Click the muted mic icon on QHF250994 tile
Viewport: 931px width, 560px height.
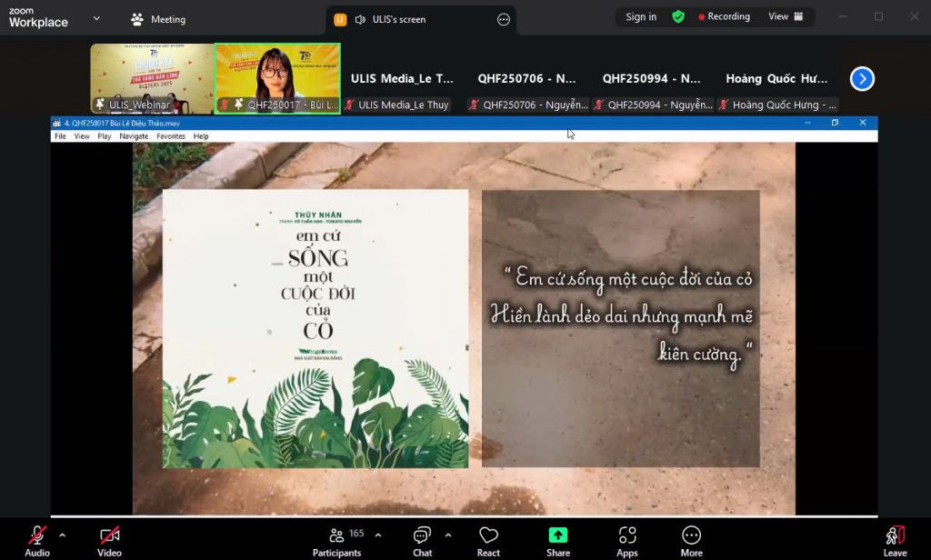pos(599,105)
